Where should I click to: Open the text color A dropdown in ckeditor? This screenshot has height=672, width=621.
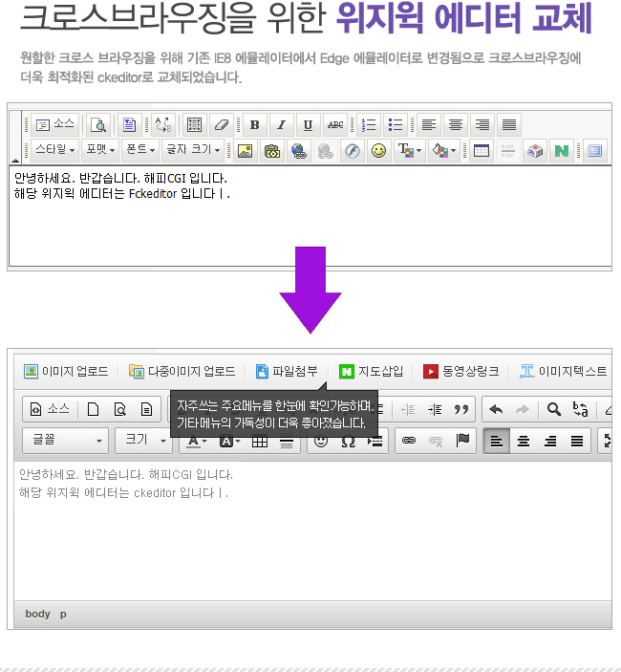coord(197,441)
